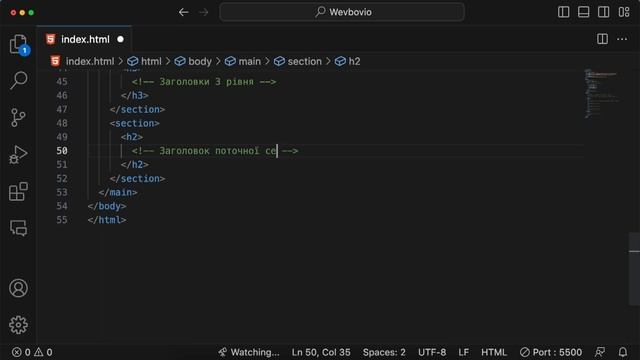This screenshot has height=360, width=640.
Task: Expand the section breadcrumb dropdown
Action: [x=298, y=61]
